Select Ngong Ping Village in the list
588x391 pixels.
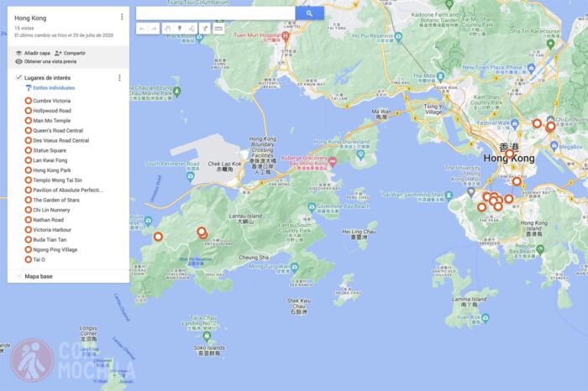pyautogui.click(x=55, y=250)
